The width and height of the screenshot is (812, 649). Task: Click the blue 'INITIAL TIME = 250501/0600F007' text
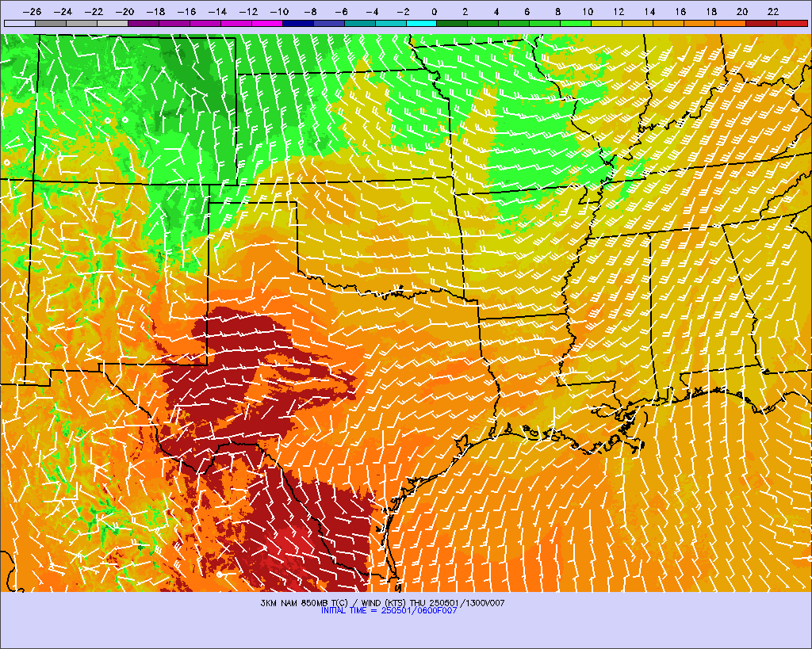389,611
